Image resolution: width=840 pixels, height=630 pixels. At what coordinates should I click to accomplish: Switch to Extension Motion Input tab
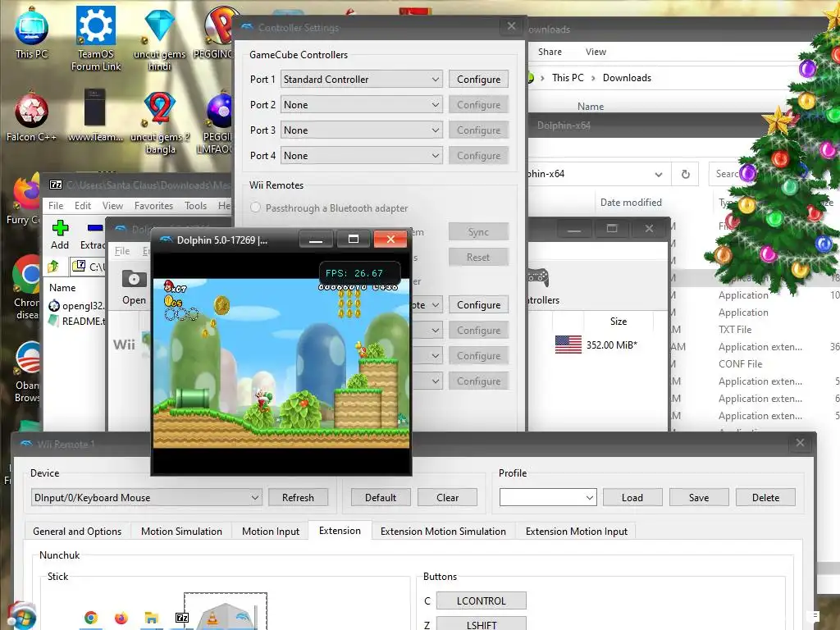coord(577,532)
